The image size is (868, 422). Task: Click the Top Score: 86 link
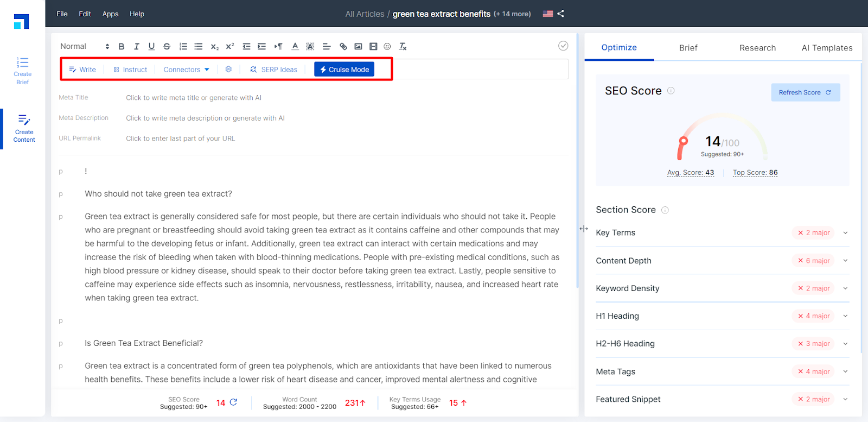[x=755, y=173]
